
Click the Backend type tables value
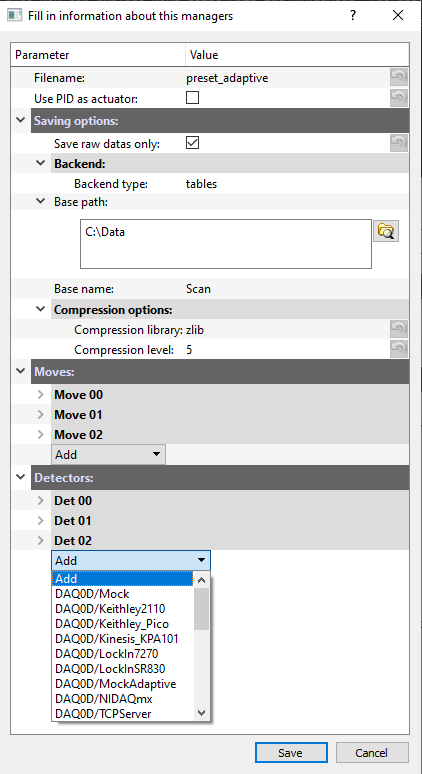pos(201,184)
